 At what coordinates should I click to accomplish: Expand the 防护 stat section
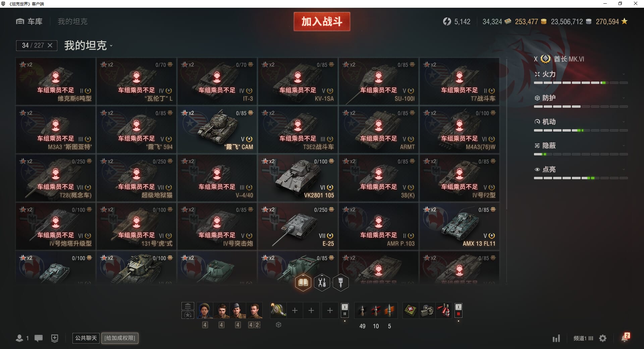[x=581, y=98]
